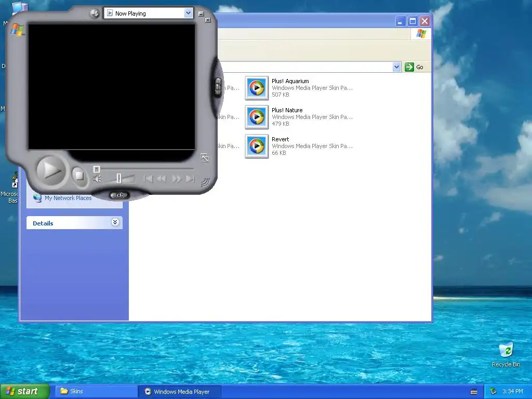
Task: Click the large Play button in Media Player
Action: [x=50, y=170]
